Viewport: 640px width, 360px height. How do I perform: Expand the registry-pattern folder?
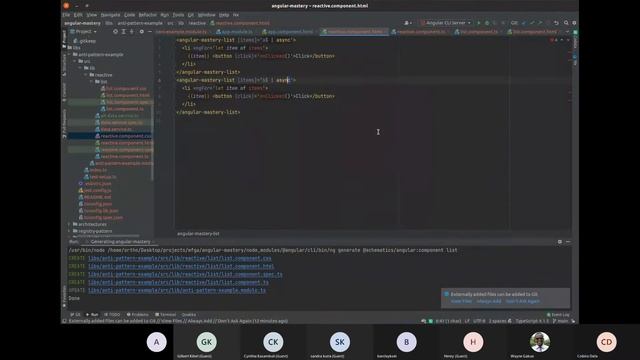(x=69, y=231)
